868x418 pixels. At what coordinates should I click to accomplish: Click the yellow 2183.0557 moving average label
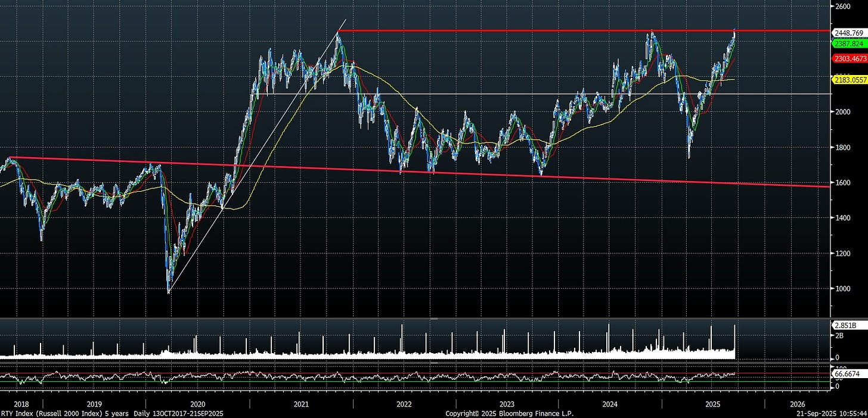[850, 79]
